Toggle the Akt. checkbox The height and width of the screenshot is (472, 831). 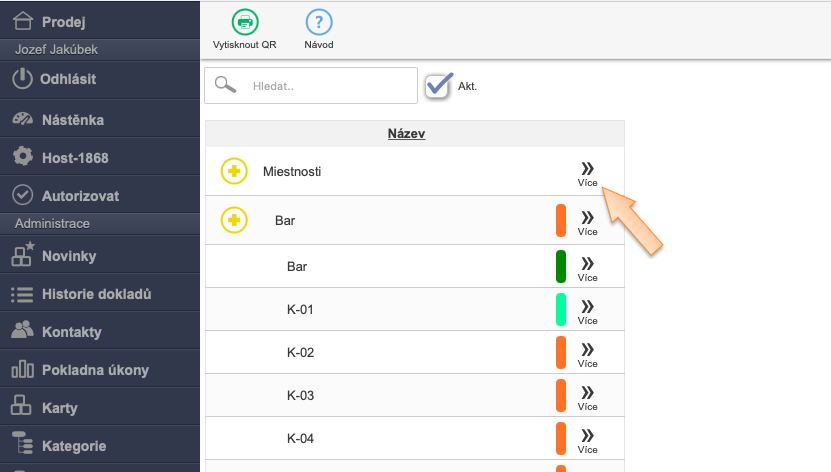coord(439,86)
